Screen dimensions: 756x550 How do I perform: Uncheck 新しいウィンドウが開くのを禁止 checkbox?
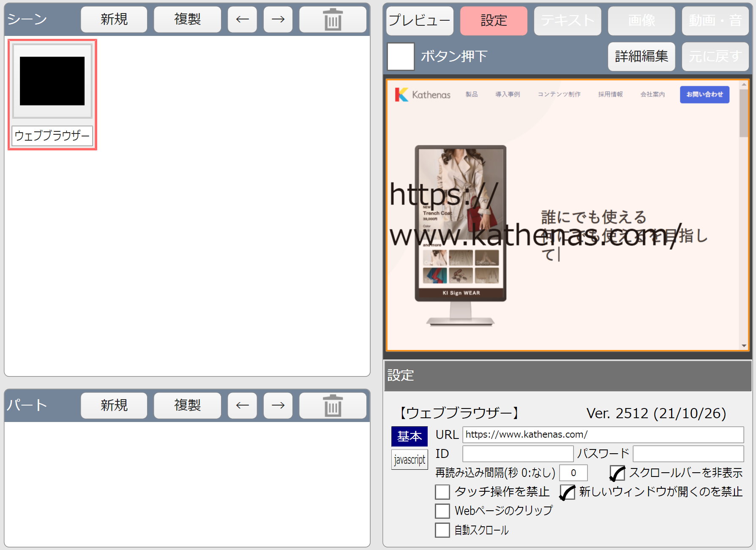coord(568,492)
